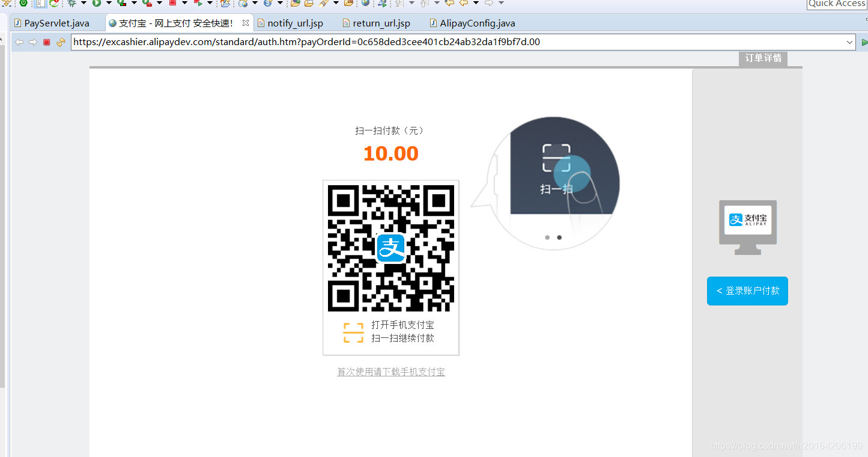Stop loading the page with the red stop icon

tap(47, 42)
